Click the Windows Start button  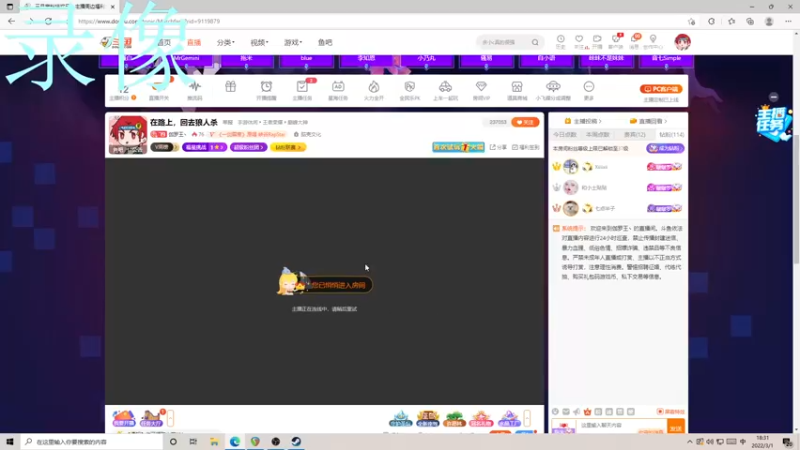coord(10,441)
